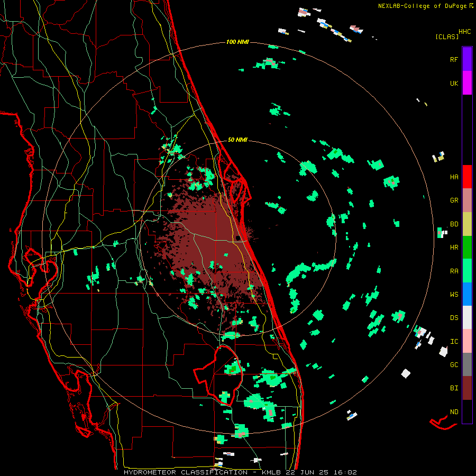Viewport: 476px width, 476px height.
Task: Click the RA legend label text
Action: pyautogui.click(x=454, y=271)
